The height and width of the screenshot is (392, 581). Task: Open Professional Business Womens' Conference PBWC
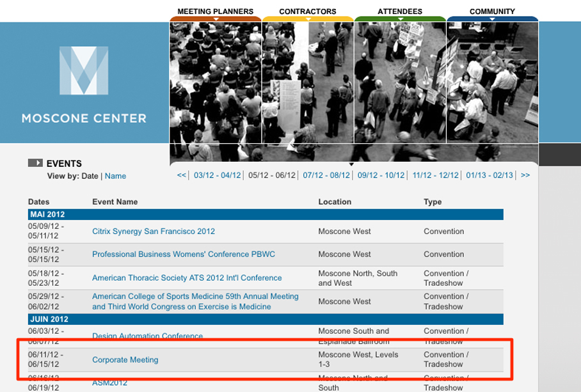184,255
